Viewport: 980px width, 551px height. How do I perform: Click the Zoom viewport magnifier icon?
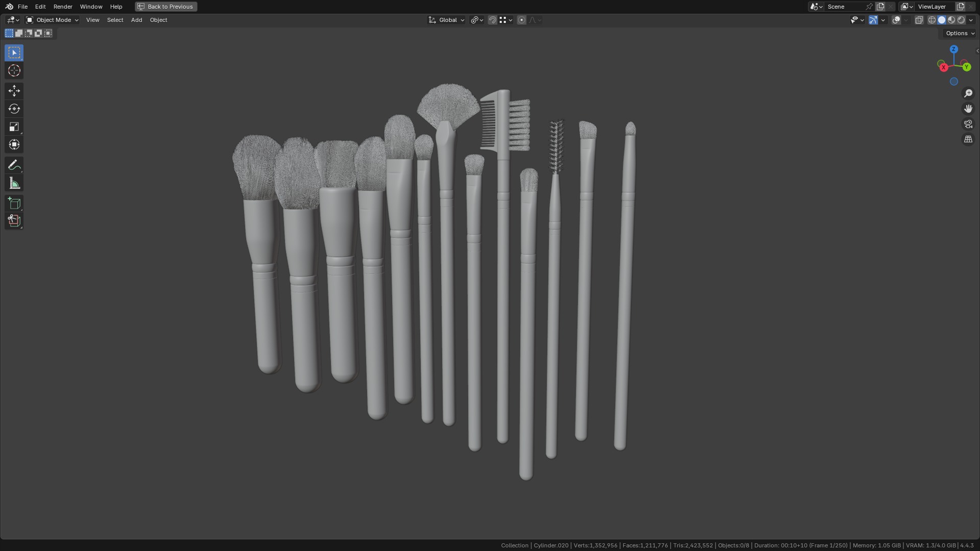[968, 93]
